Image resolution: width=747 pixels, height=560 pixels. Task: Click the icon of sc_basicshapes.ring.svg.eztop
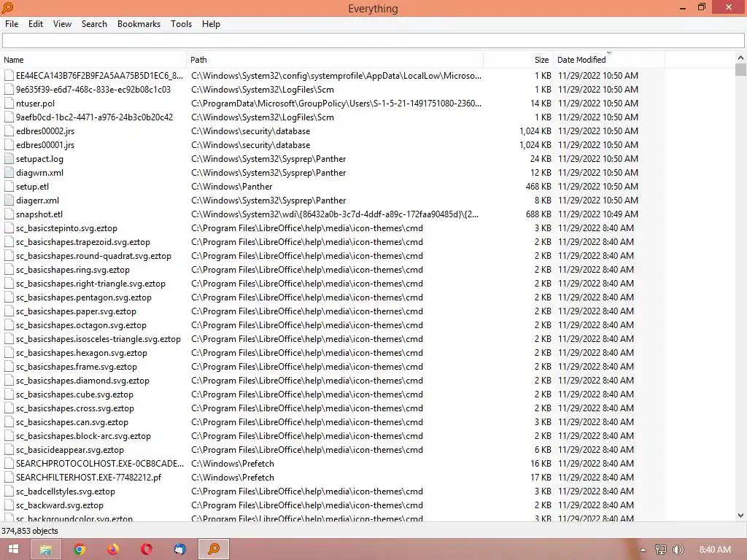pyautogui.click(x=9, y=270)
